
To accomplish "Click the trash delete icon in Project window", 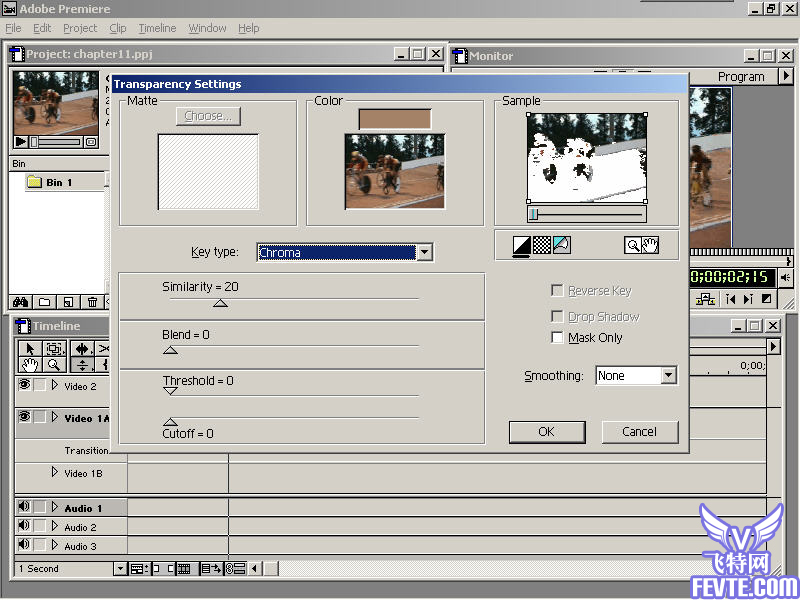I will [x=92, y=302].
